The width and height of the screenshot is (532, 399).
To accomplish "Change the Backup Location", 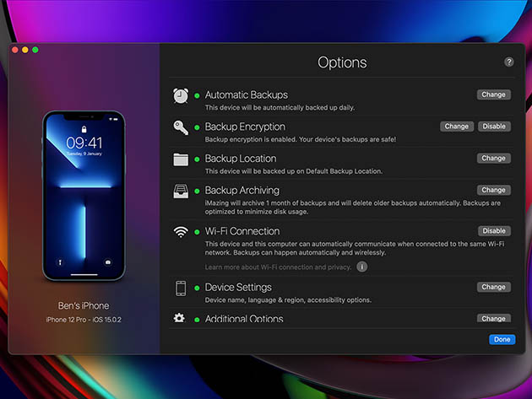I will pyautogui.click(x=494, y=159).
